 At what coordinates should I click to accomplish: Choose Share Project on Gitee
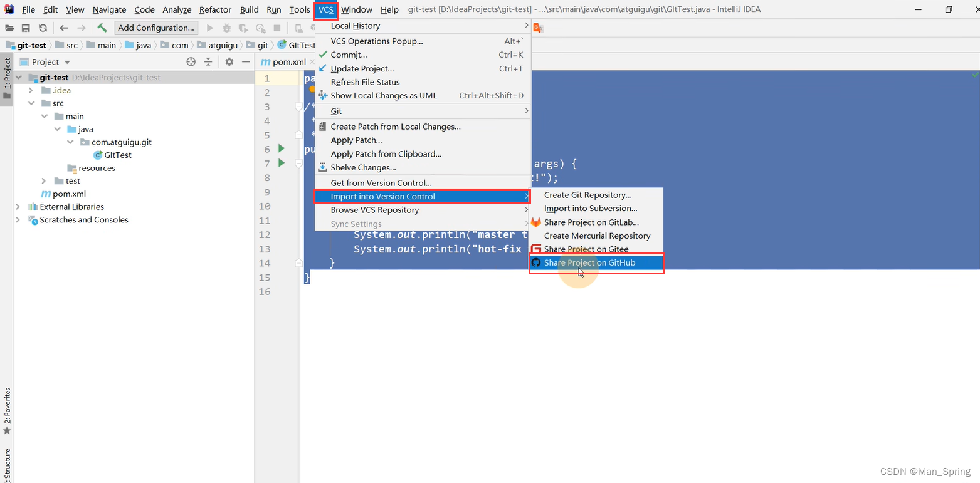596,249
